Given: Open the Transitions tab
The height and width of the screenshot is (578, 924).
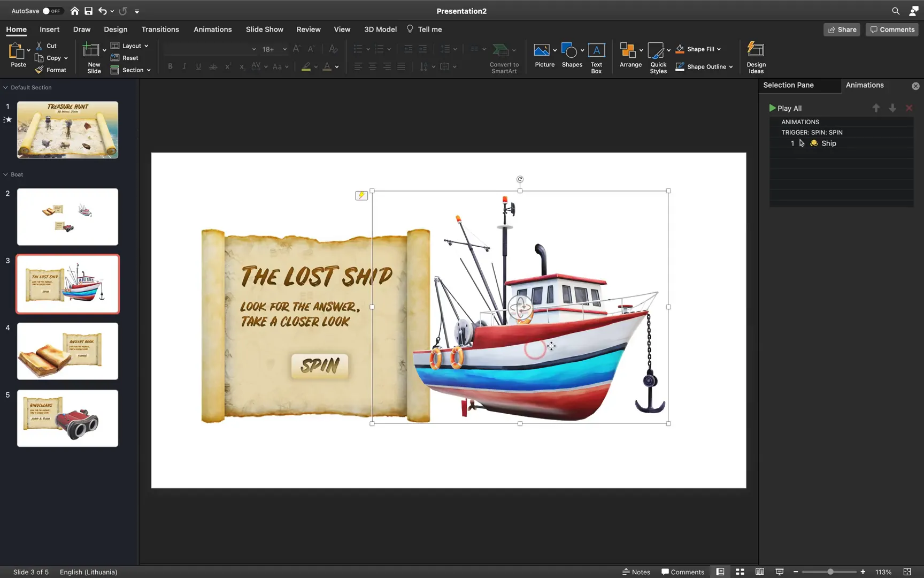Looking at the screenshot, I should pyautogui.click(x=160, y=29).
